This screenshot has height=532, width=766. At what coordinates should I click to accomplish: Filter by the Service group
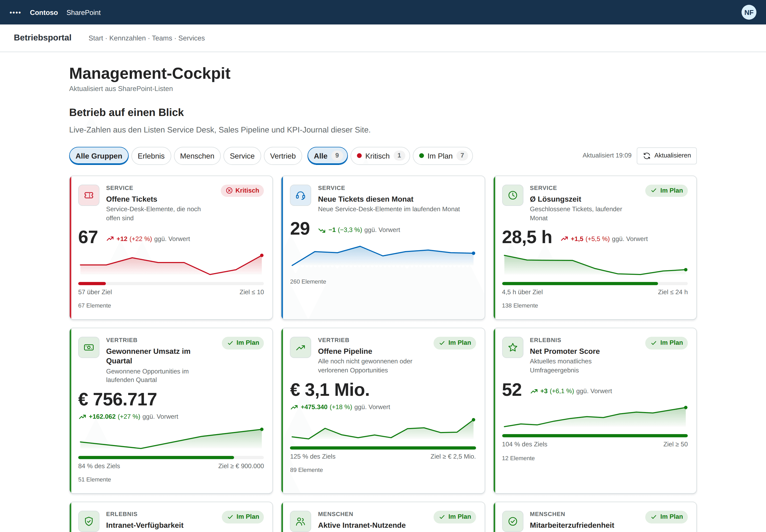(242, 156)
